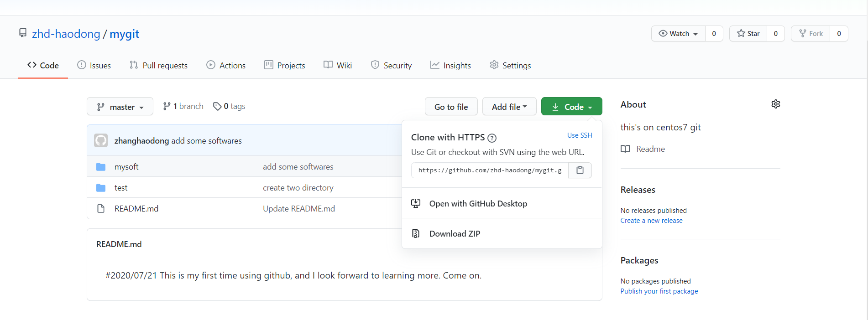
Task: Click the mysoft folder icon
Action: 101,167
